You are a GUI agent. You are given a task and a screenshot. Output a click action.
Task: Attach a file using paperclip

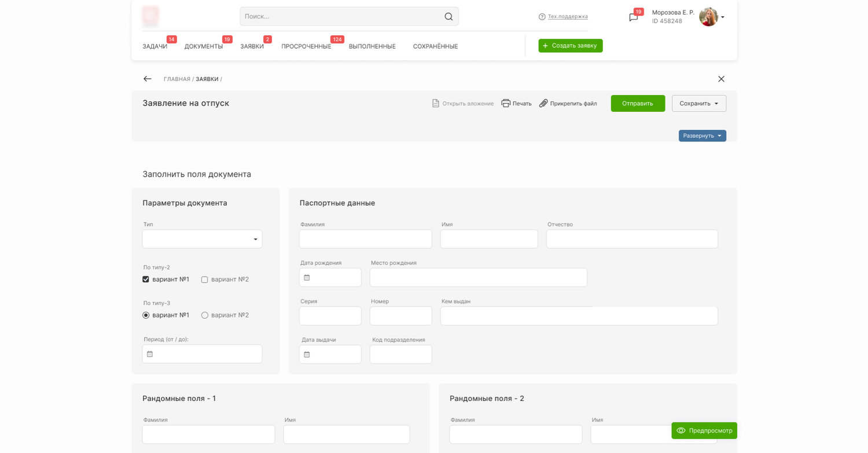pyautogui.click(x=568, y=103)
